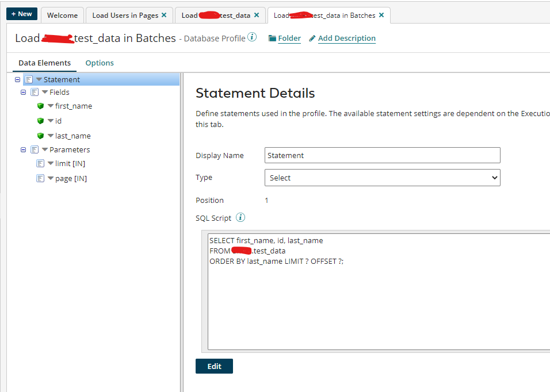550x392 pixels.
Task: Select the first_name field icon
Action: tap(40, 106)
